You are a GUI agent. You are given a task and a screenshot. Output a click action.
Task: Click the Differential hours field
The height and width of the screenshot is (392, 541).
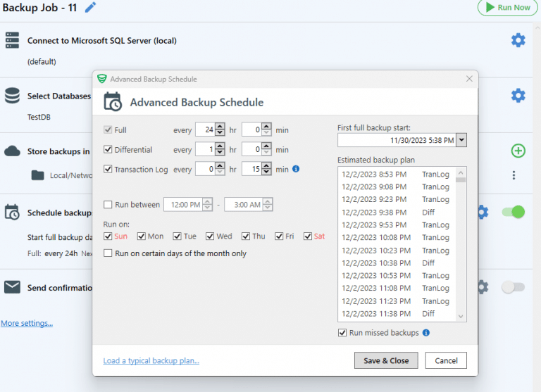pos(205,149)
